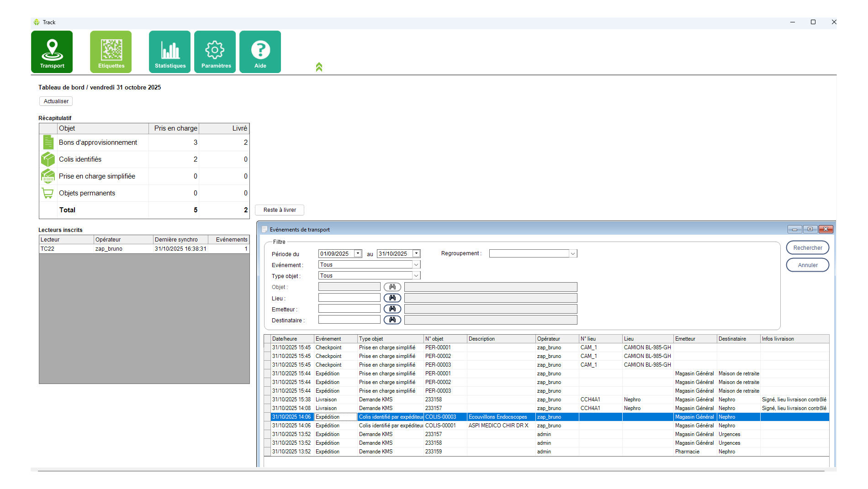Open the Statistiques module
The height and width of the screenshot is (489, 868).
170,52
